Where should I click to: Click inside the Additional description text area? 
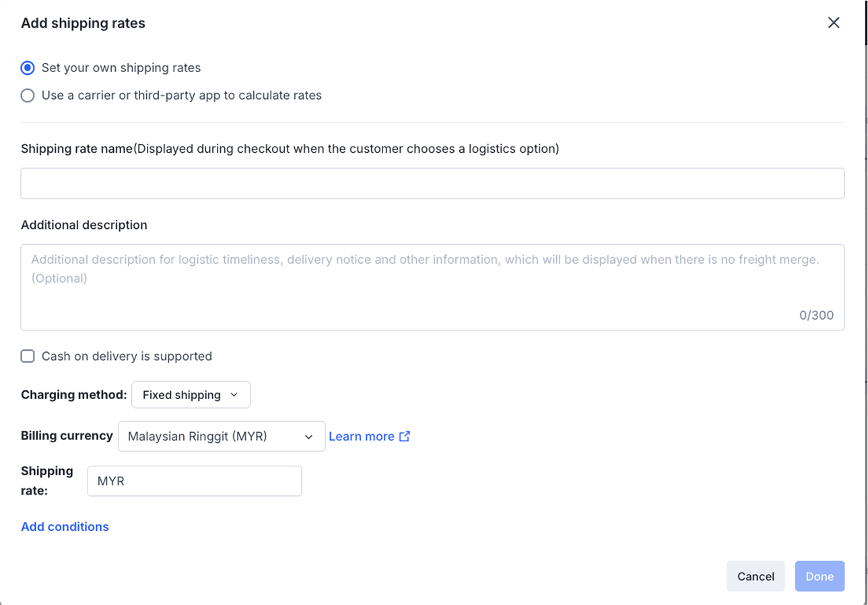(x=432, y=296)
